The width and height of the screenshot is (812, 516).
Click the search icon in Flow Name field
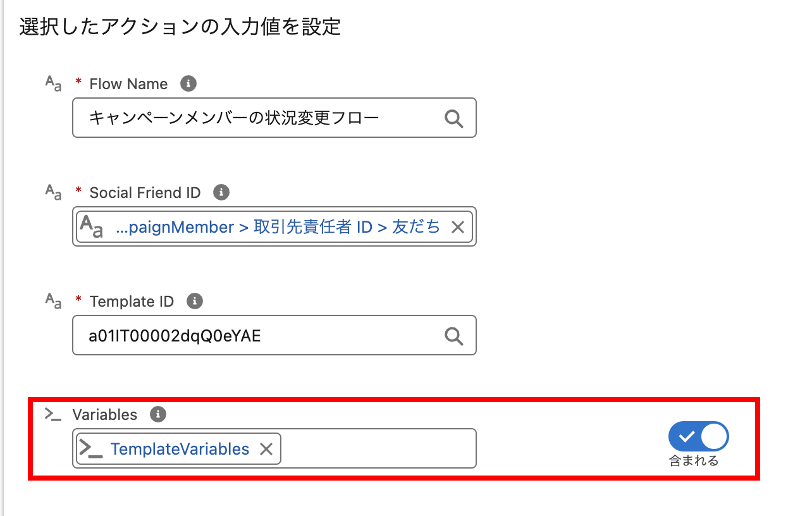coord(453,118)
